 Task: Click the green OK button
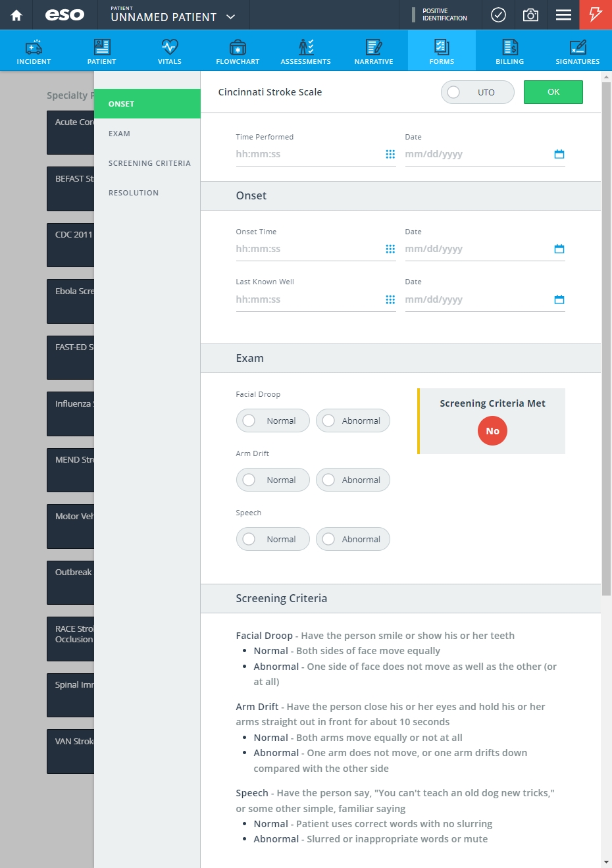553,92
